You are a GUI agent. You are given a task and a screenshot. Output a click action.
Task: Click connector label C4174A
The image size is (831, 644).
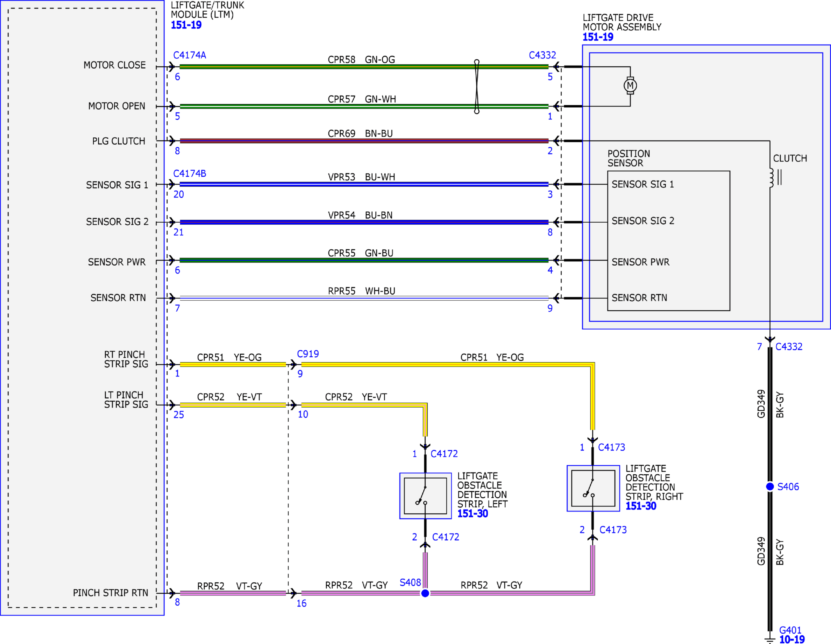190,55
